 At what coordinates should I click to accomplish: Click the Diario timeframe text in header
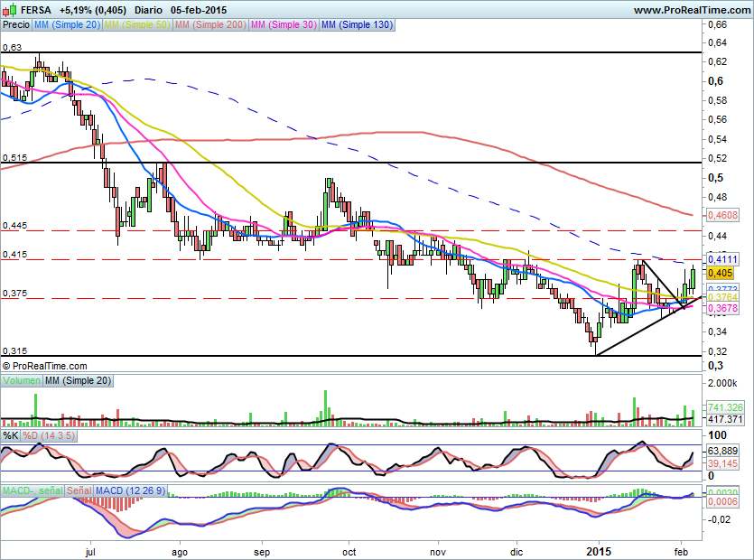click(142, 9)
